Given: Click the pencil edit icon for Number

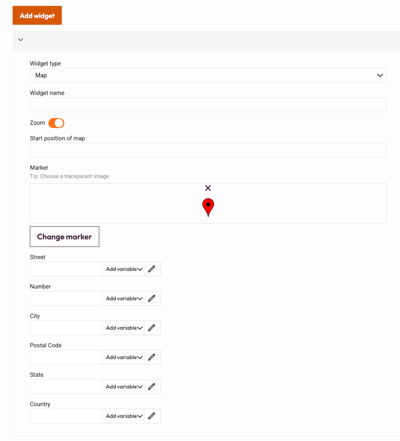Looking at the screenshot, I should (152, 298).
